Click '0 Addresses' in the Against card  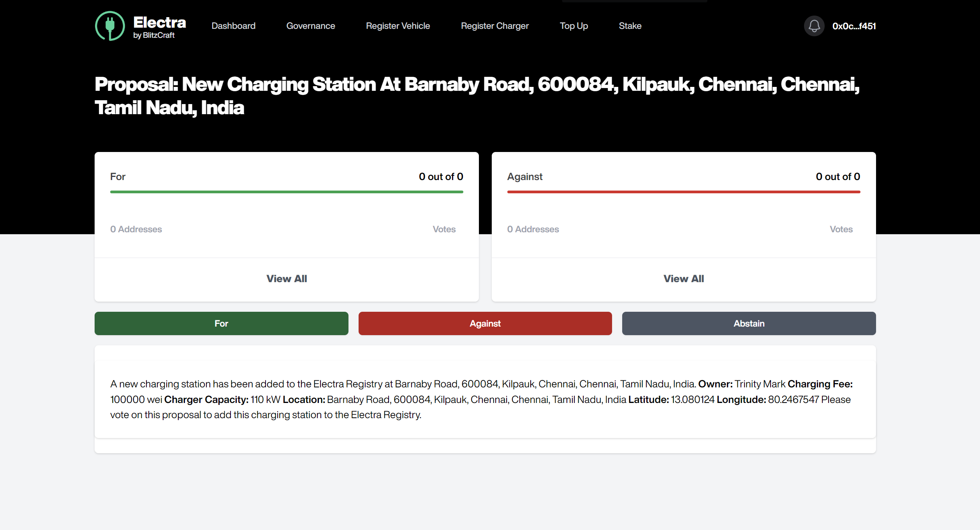tap(533, 229)
